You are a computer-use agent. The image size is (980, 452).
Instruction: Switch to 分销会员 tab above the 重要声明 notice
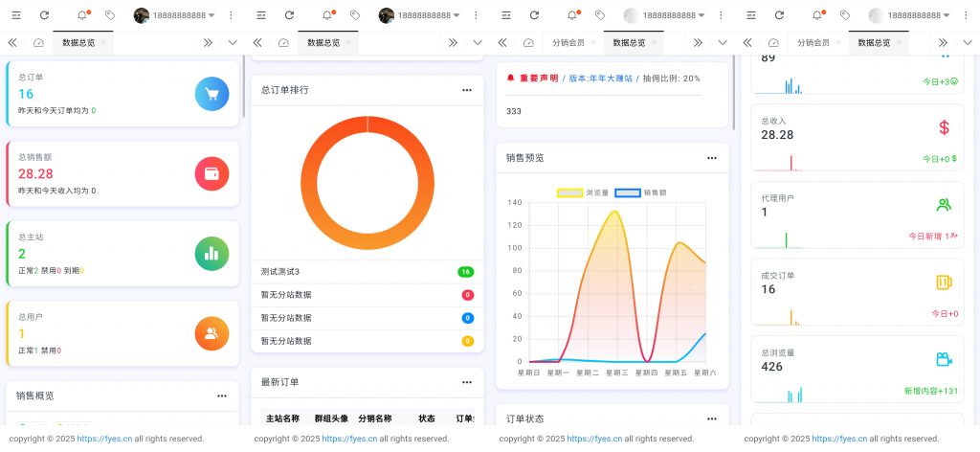coord(569,43)
